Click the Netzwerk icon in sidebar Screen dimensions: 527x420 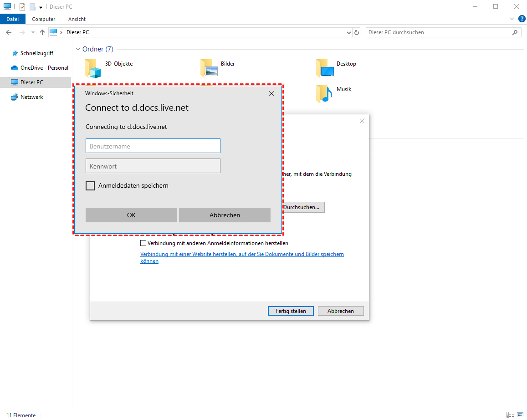[x=15, y=97]
